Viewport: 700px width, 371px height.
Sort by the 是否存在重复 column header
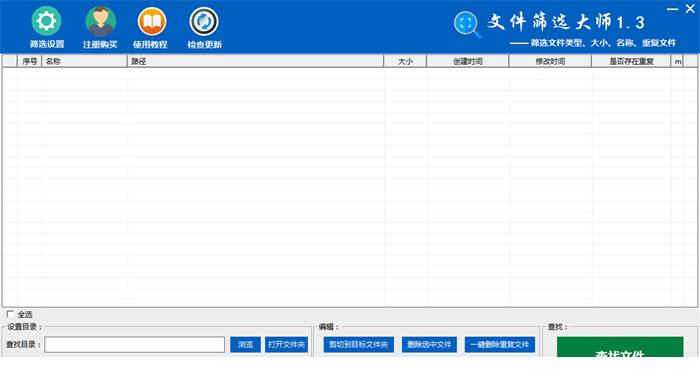coord(631,61)
